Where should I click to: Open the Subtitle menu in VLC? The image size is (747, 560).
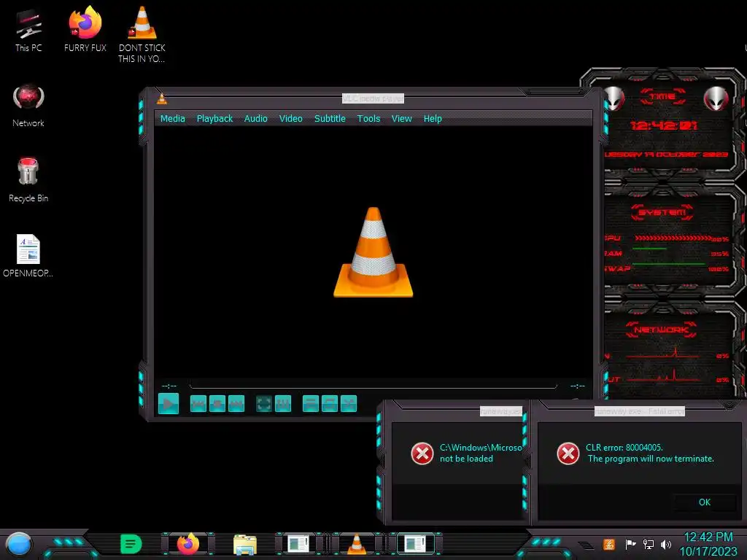click(330, 119)
